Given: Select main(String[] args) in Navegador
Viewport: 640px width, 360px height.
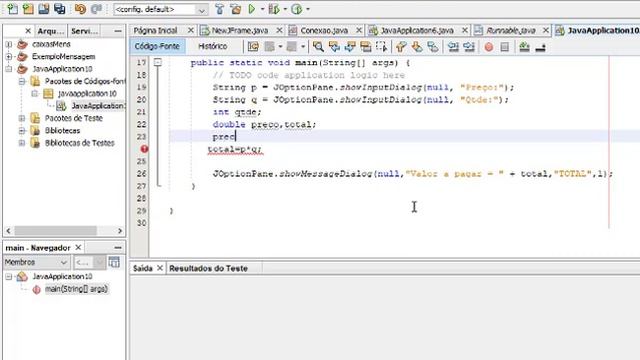Looking at the screenshot, I should [76, 289].
